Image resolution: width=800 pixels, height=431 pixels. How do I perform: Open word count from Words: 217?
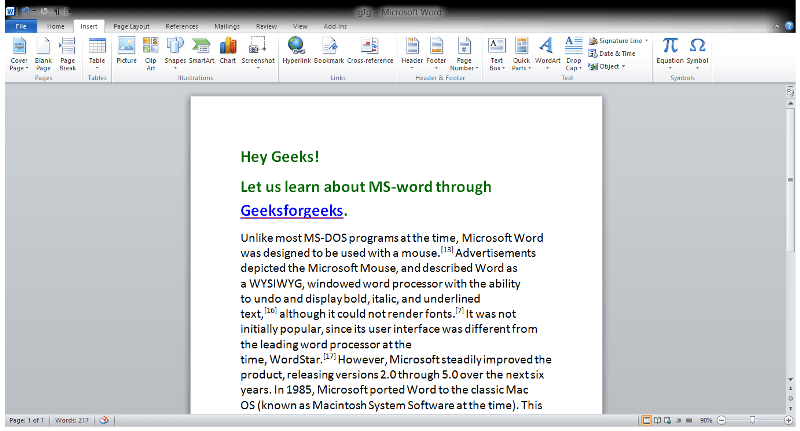coord(71,420)
